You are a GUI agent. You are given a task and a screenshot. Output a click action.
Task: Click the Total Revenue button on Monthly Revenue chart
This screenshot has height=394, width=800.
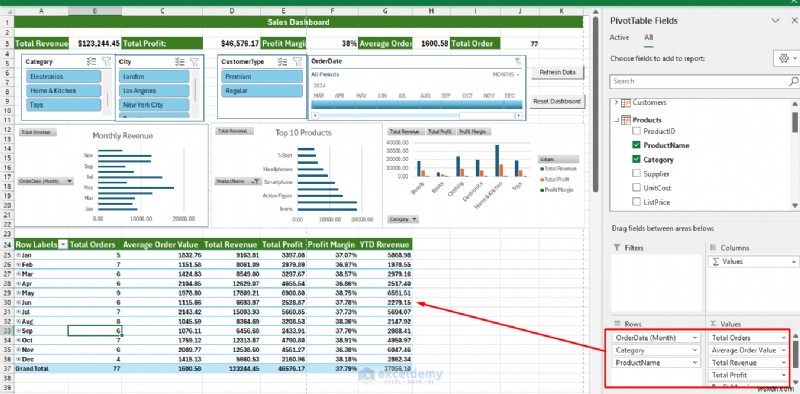tap(38, 133)
